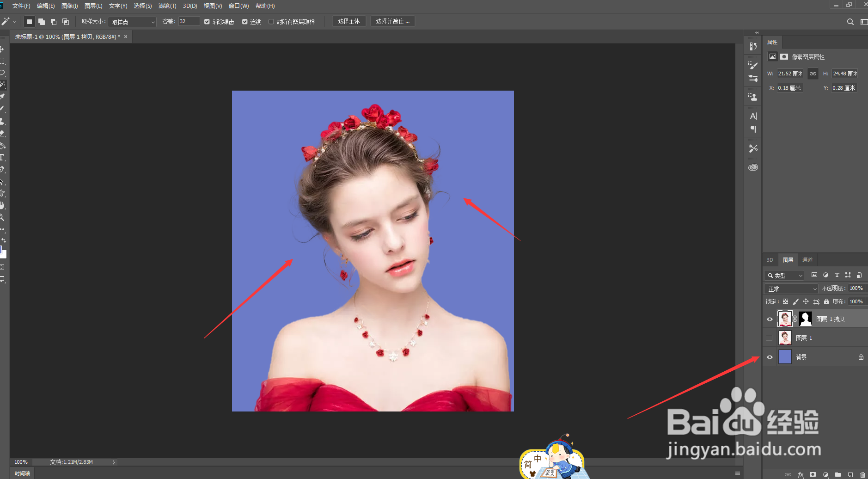Click the foreground/background color swatch
This screenshot has height=479, width=868.
pos(2,252)
